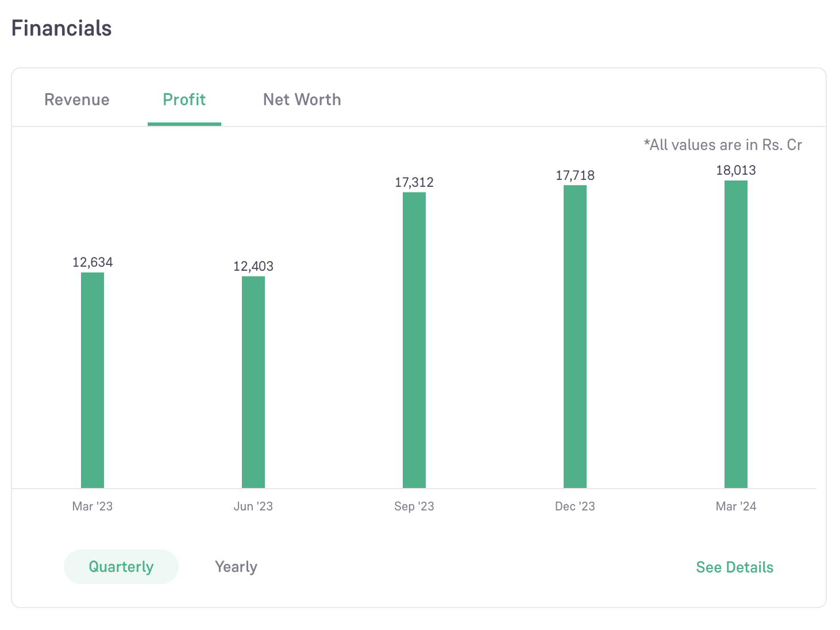Click the Mar '23 profit bar
The image size is (840, 630).
click(93, 381)
